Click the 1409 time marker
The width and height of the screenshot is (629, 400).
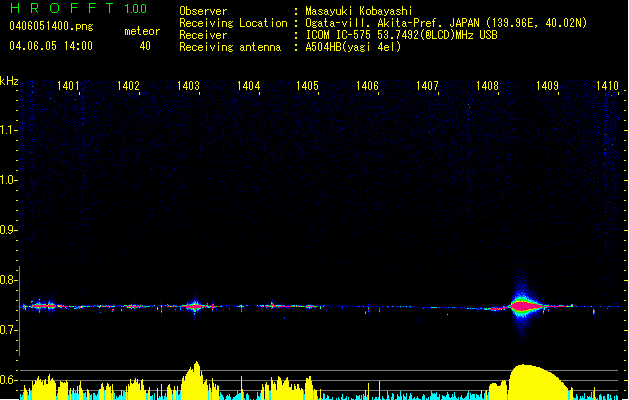coord(547,86)
